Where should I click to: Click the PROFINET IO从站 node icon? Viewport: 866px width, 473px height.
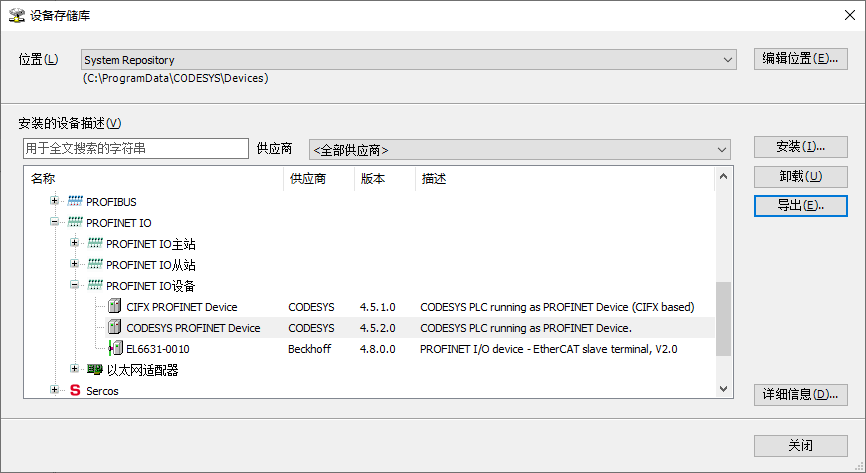pos(95,264)
